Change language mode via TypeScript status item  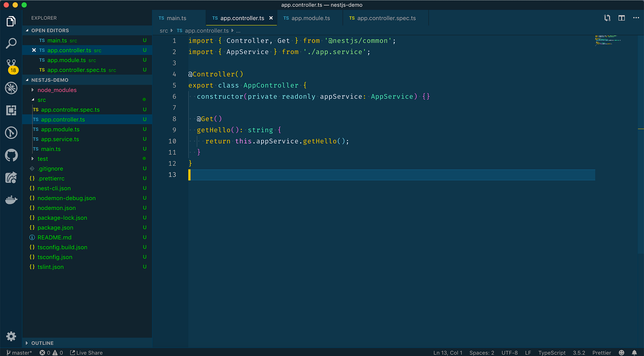[552, 352]
